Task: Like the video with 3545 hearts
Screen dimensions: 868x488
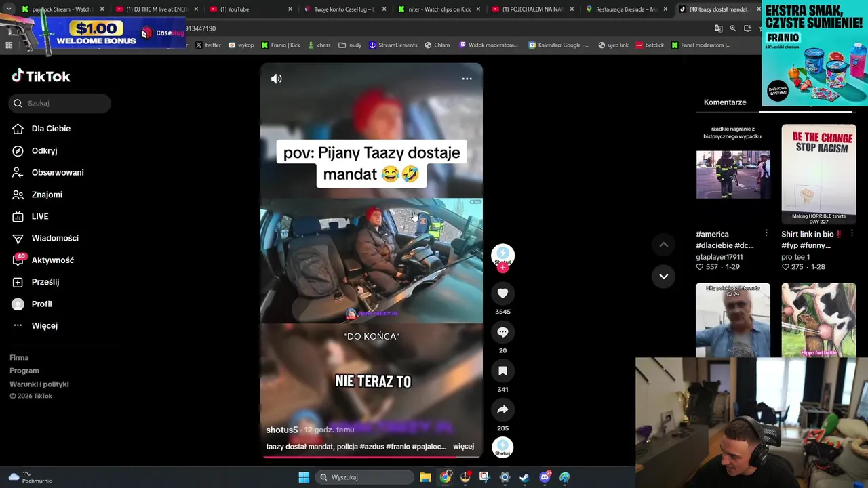Action: pos(502,293)
